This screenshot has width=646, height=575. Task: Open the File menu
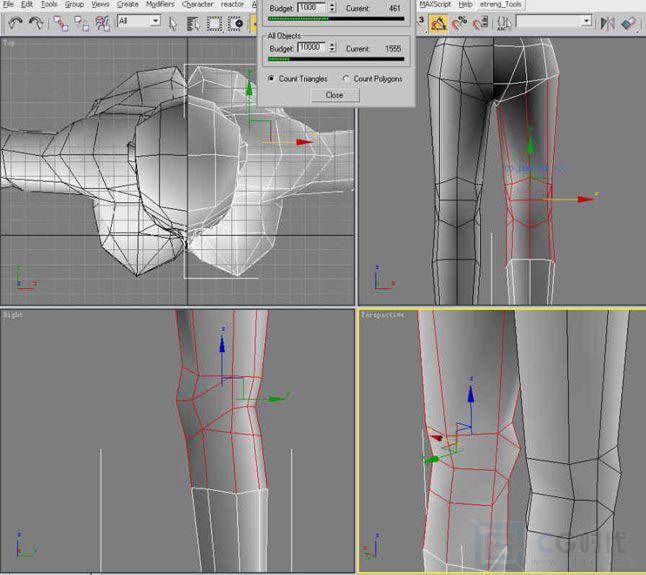8,5
